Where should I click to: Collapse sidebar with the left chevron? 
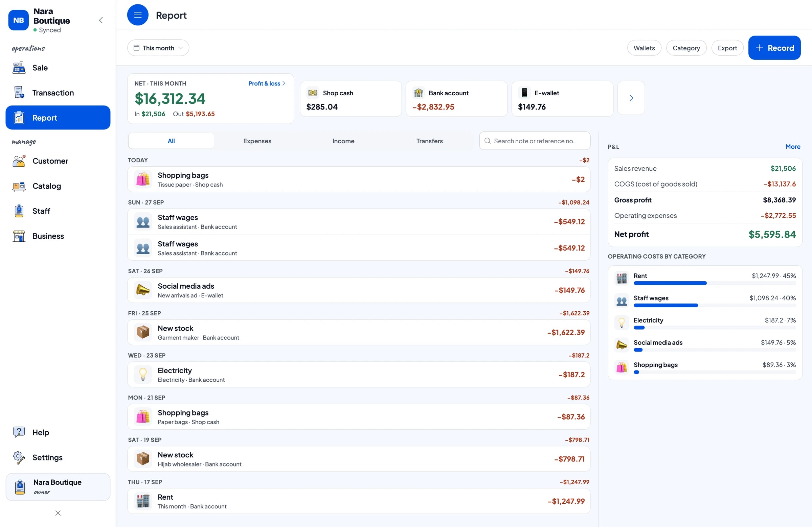(x=101, y=20)
